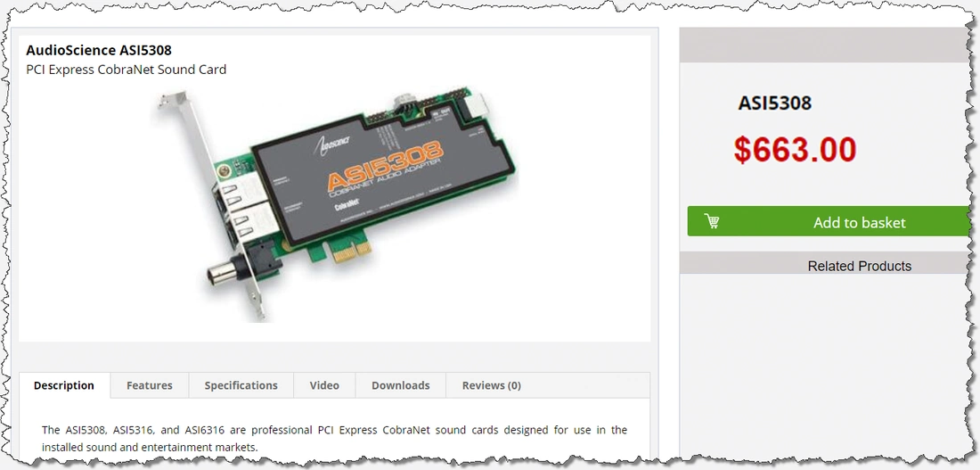980x470 pixels.
Task: View the Reviews (0) tab
Action: pyautogui.click(x=491, y=385)
